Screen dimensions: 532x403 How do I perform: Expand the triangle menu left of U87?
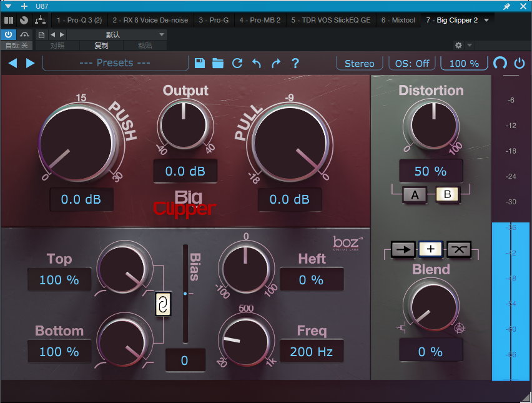[x=9, y=6]
